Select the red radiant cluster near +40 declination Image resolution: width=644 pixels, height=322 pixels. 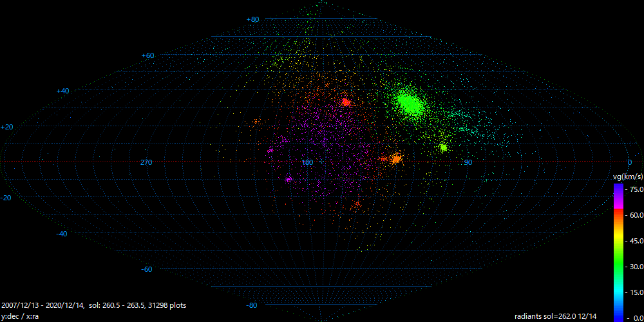click(345, 102)
